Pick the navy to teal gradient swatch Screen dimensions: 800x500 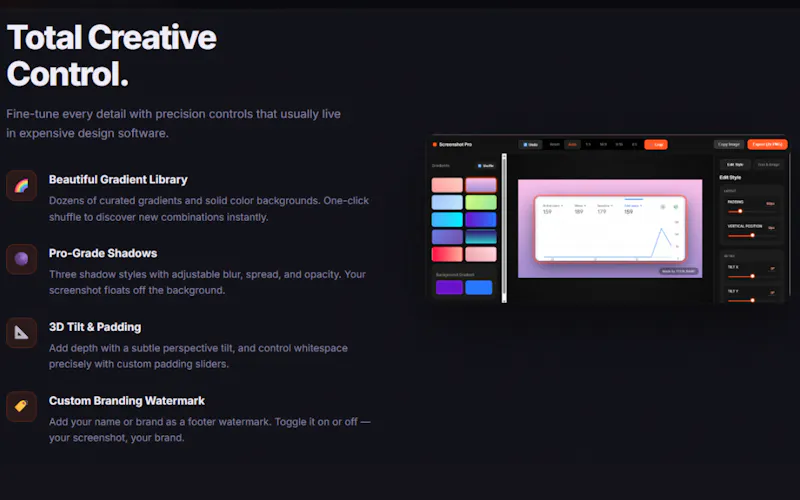tap(481, 237)
